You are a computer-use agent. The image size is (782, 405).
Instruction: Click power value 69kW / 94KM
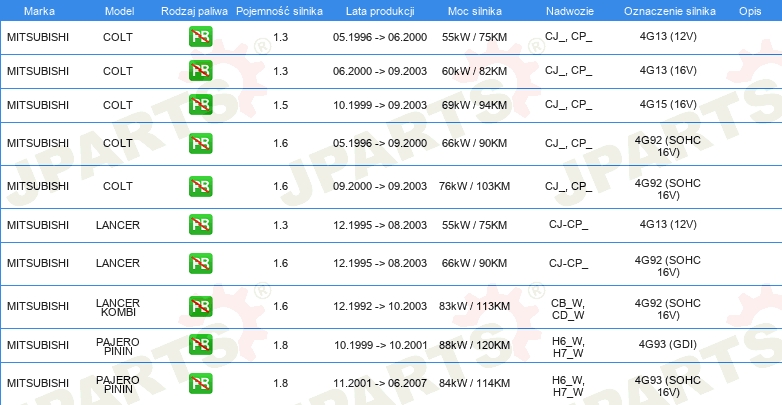[474, 105]
